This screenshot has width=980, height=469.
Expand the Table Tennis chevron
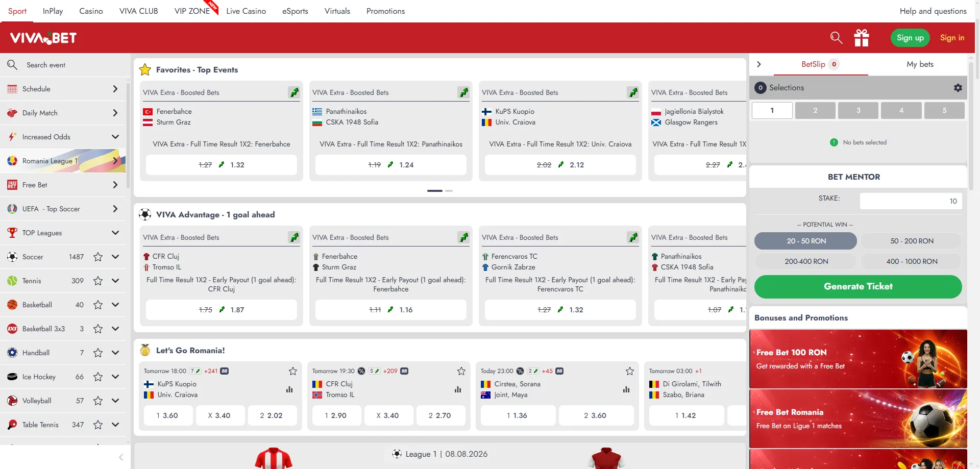tap(115, 425)
